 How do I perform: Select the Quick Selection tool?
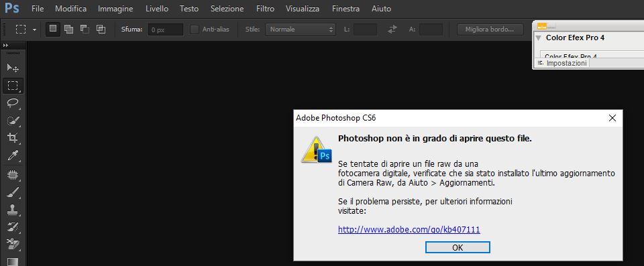tap(13, 121)
